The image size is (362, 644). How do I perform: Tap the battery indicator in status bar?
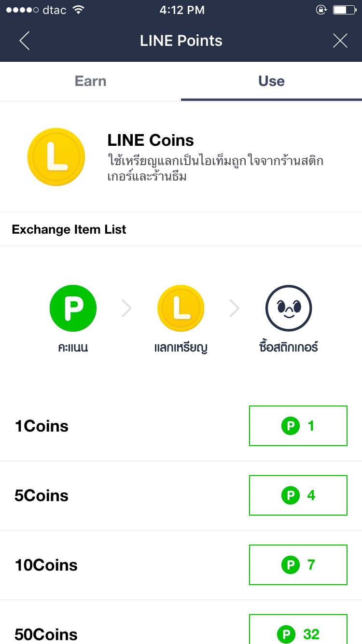(344, 10)
